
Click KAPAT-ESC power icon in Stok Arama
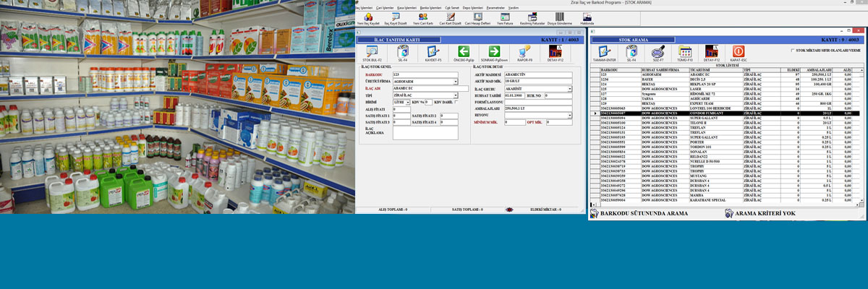[739, 51]
